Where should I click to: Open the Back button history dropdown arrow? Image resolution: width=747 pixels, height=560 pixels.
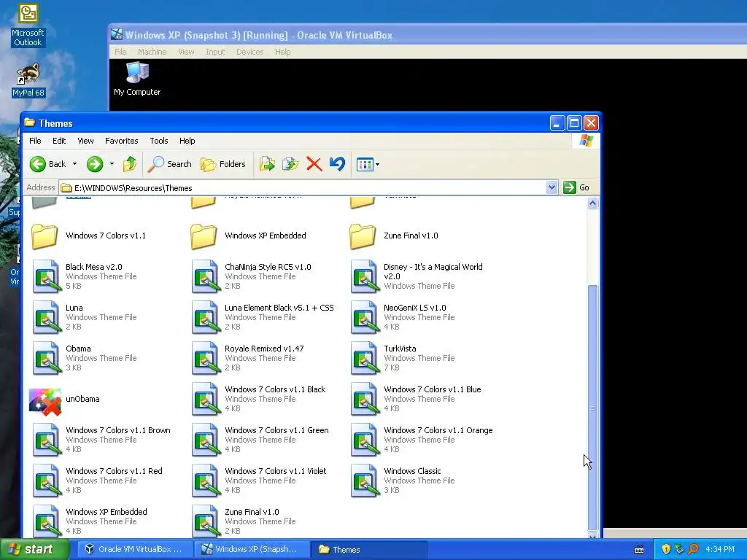75,164
